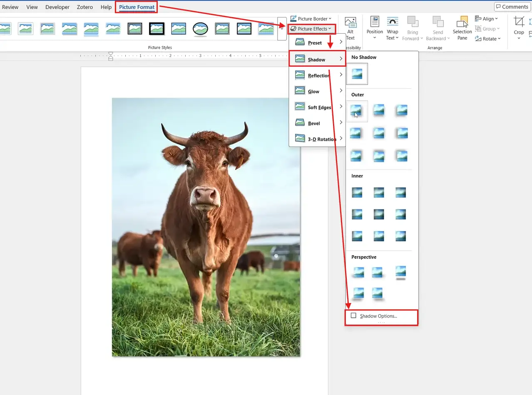Pick Inner shadow Inside: Right preset

[x=401, y=214]
